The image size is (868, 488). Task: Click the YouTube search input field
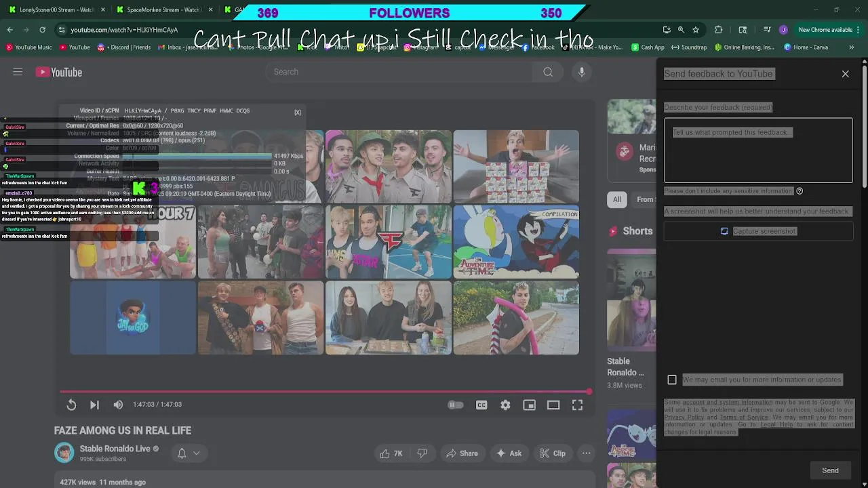click(x=399, y=72)
